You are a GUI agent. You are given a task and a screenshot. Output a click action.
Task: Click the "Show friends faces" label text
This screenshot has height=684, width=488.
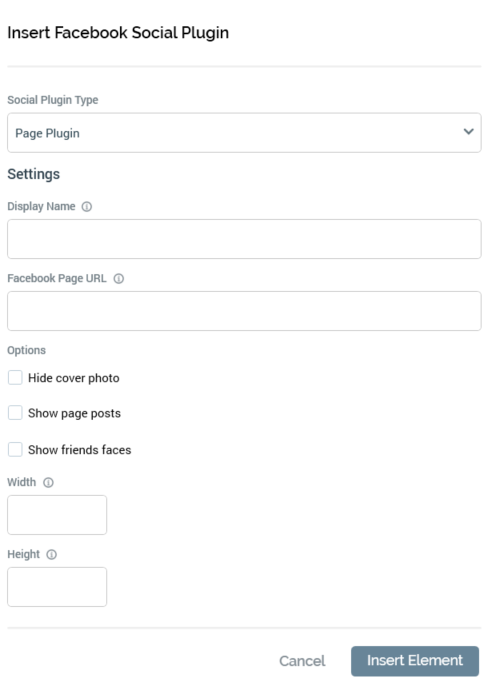80,450
